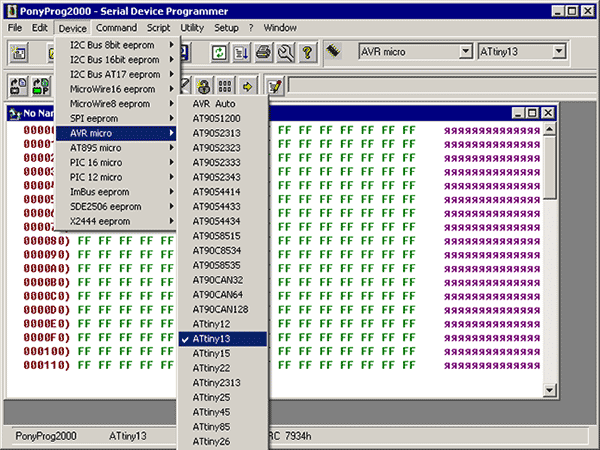Select ATtiny12 device
The image size is (600, 450).
(223, 324)
